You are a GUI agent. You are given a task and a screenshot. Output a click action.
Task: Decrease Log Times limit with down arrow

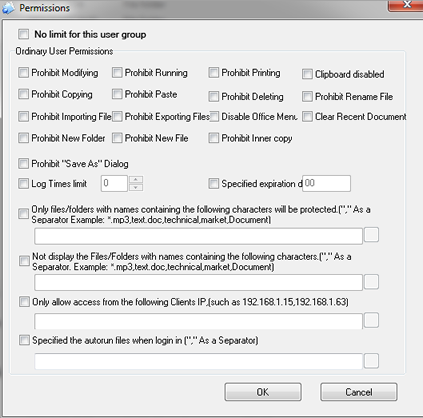(136, 187)
